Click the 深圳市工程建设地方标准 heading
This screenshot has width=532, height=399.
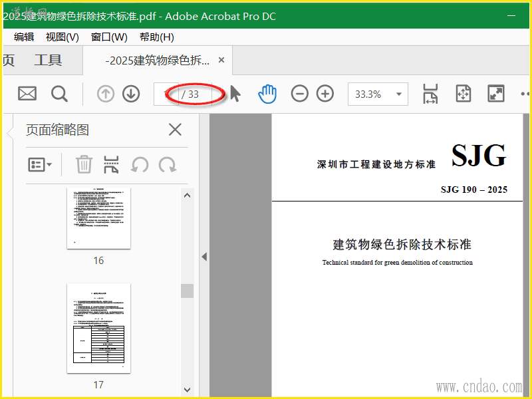(x=376, y=164)
